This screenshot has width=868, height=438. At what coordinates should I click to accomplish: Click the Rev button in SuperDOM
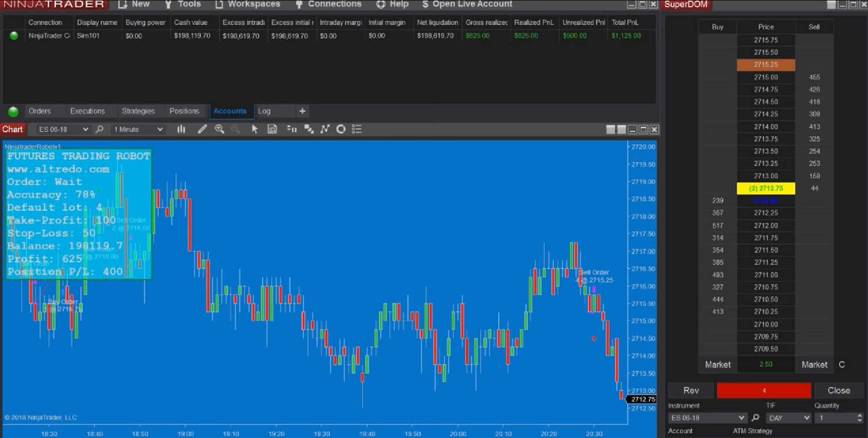(x=691, y=391)
